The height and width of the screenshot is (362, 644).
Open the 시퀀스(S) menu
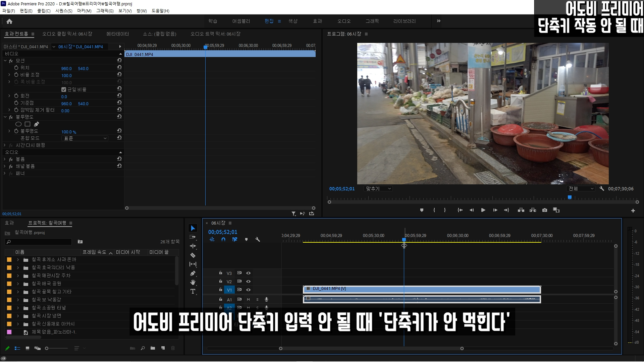coord(64,11)
